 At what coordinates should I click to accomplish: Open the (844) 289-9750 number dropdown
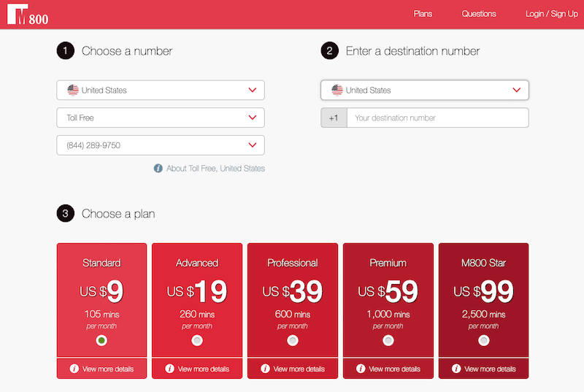click(x=161, y=145)
